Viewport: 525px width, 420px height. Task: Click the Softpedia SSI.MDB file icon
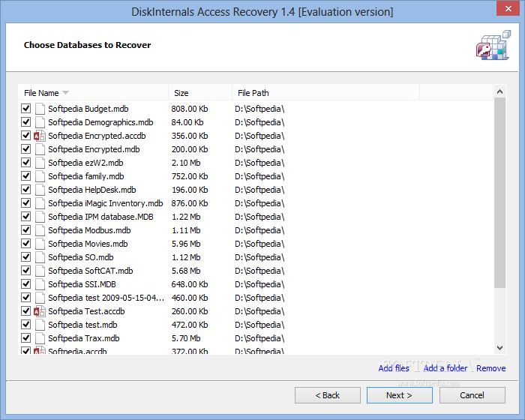point(40,284)
